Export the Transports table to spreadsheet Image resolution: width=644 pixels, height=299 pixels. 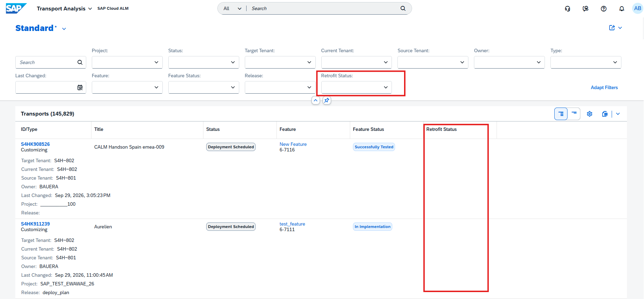click(605, 114)
